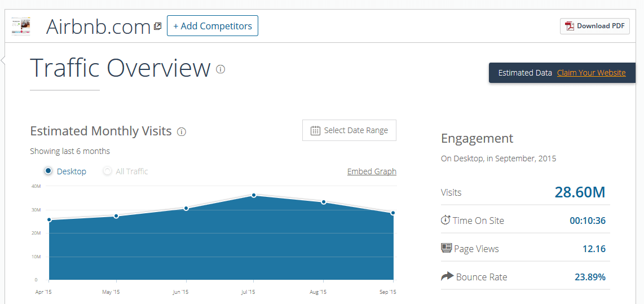Click the On Desktop, in September, 2015 text

499,158
